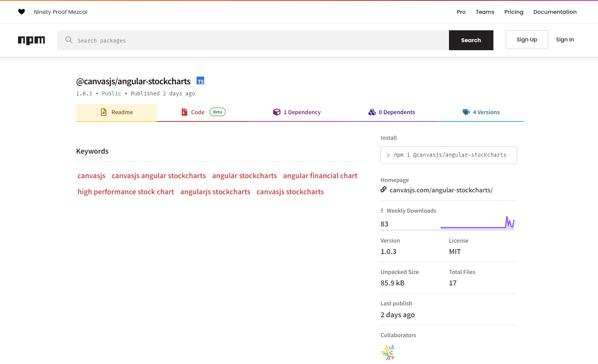Image resolution: width=598 pixels, height=364 pixels.
Task: Open Pro in top navigation
Action: 461,12
